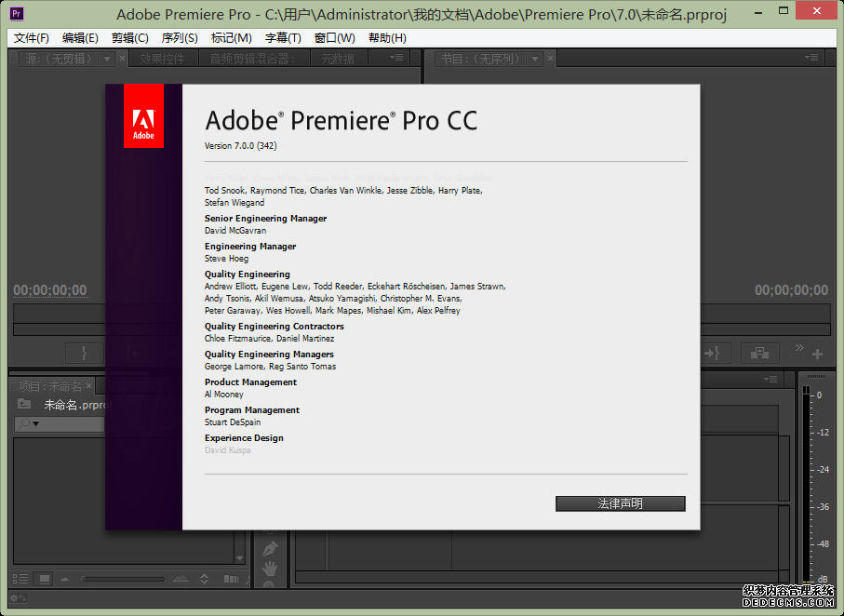This screenshot has height=616, width=844.
Task: Click the Product Management heading
Action: point(250,382)
